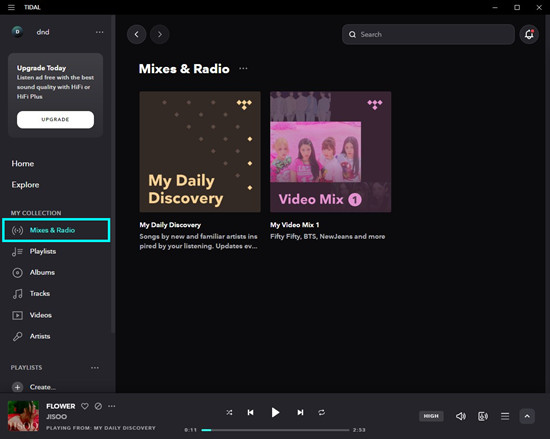
Task: Click the sidebar vertical scrollbar
Action: [113, 175]
